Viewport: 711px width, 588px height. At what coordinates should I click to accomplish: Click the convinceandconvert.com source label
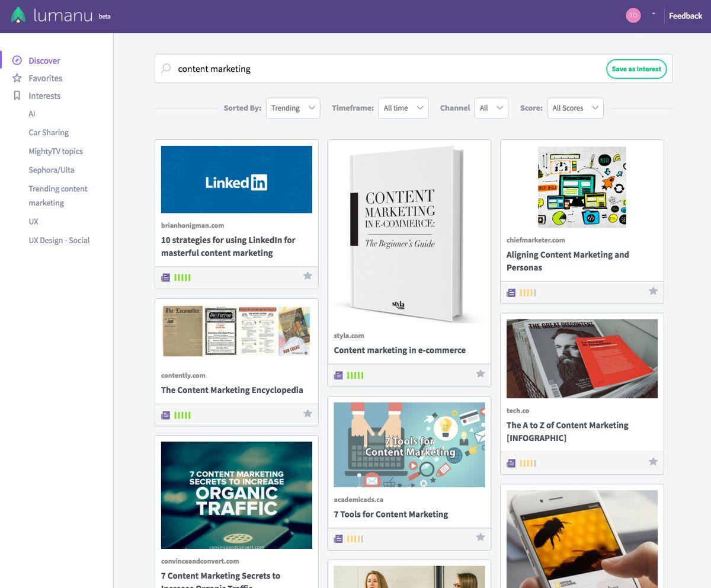[x=200, y=561]
